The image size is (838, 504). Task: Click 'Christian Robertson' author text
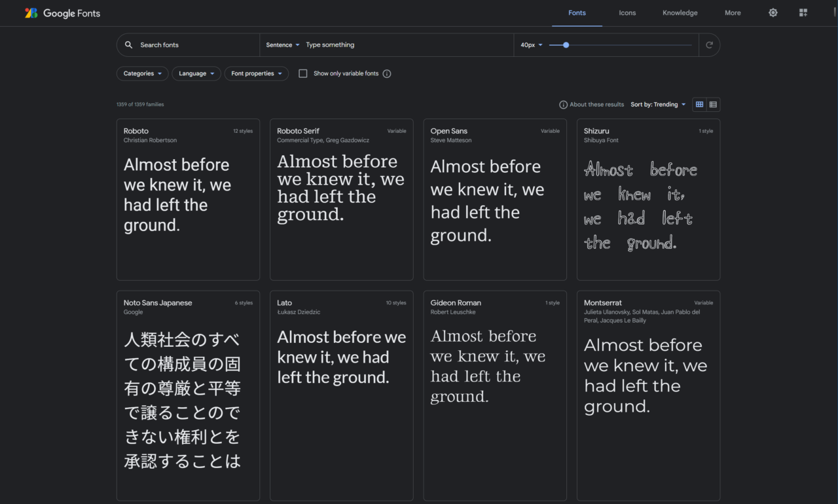tap(150, 140)
